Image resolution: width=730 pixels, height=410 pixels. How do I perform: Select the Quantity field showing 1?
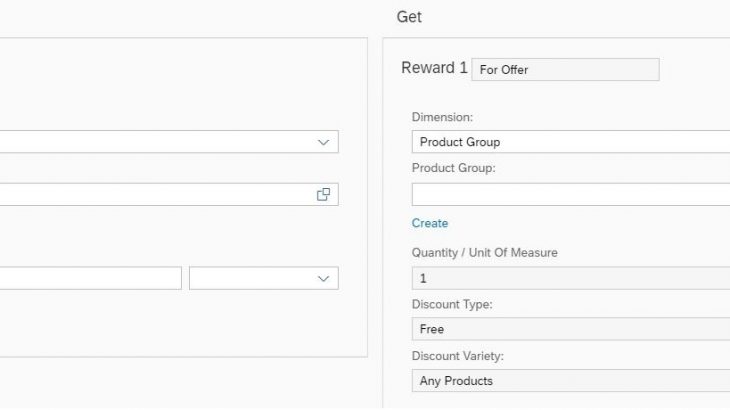pos(571,278)
